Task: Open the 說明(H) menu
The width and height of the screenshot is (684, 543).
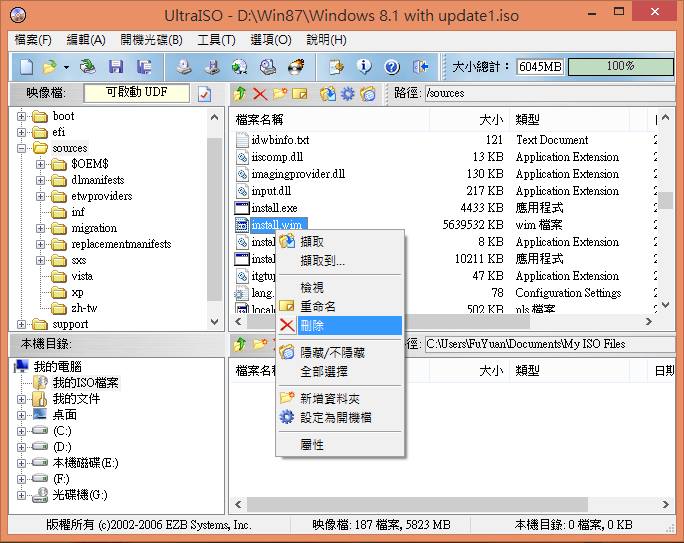Action: click(327, 40)
